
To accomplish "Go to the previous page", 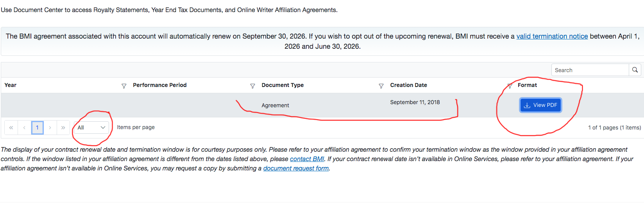I will 24,128.
